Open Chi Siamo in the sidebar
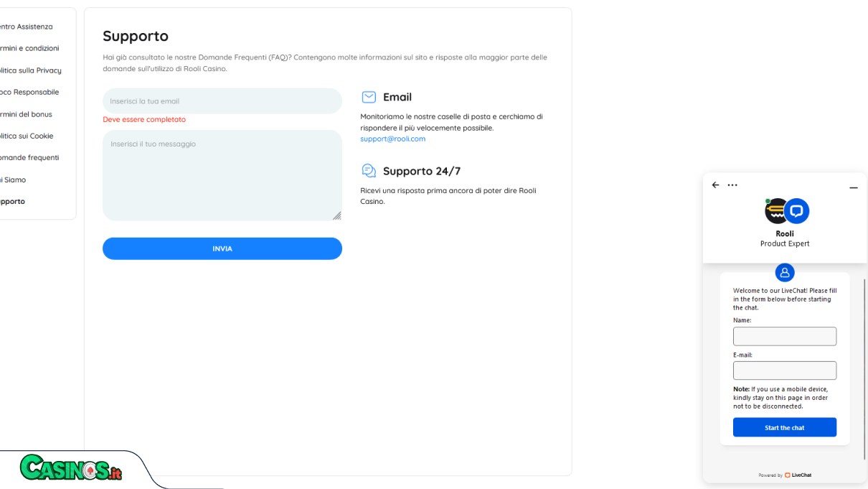Image resolution: width=868 pixels, height=489 pixels. point(13,180)
